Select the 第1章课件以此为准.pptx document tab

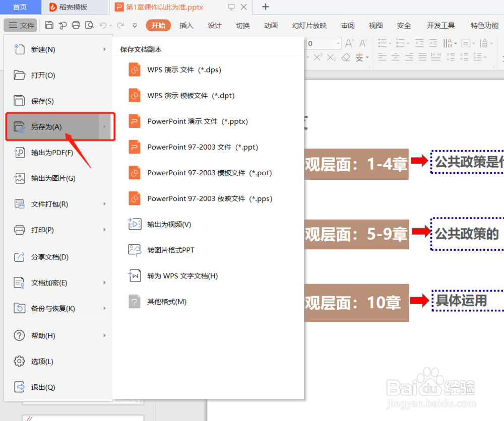pyautogui.click(x=164, y=7)
